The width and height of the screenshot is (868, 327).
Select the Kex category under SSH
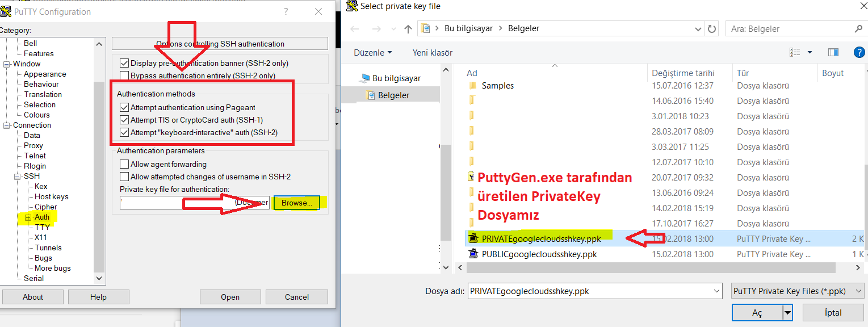coord(41,186)
